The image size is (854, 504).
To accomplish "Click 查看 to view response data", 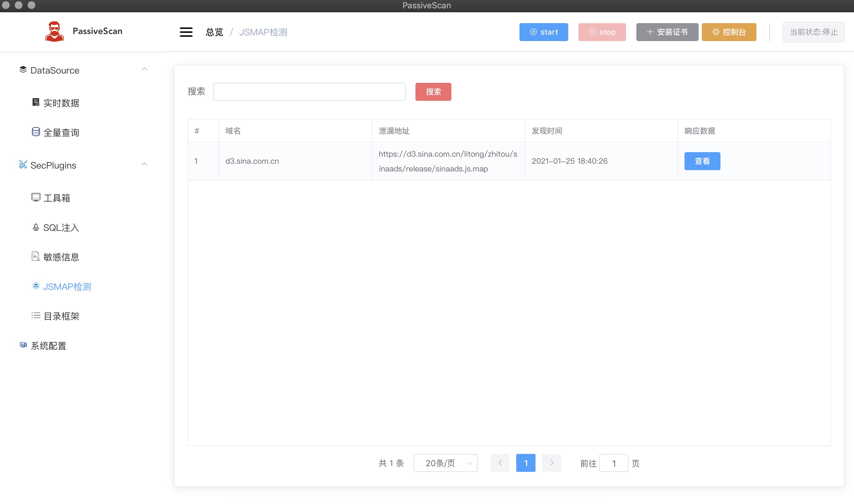I will coord(702,161).
